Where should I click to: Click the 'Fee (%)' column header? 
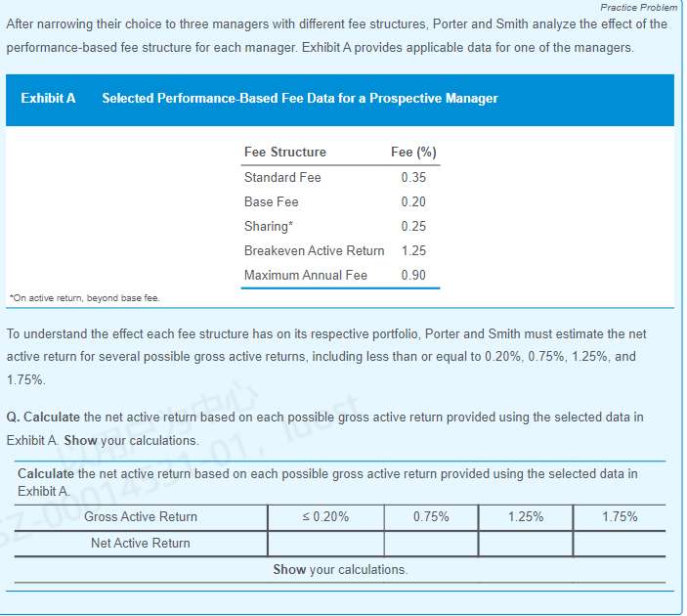pos(412,152)
